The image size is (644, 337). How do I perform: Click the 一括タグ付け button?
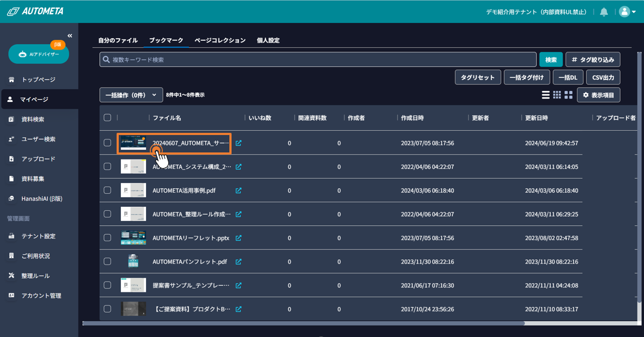[x=526, y=77]
